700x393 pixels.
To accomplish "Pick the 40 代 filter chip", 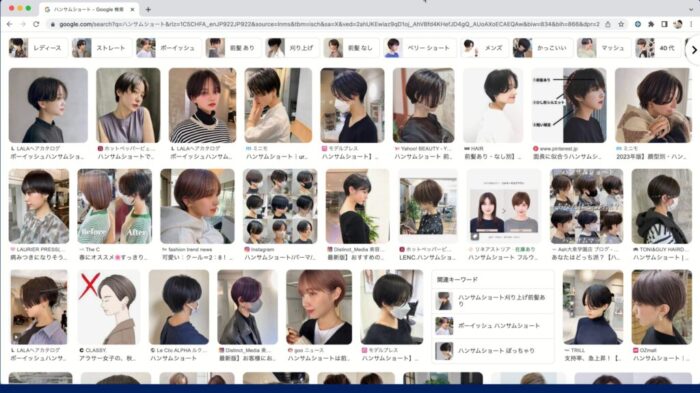I will (659, 48).
